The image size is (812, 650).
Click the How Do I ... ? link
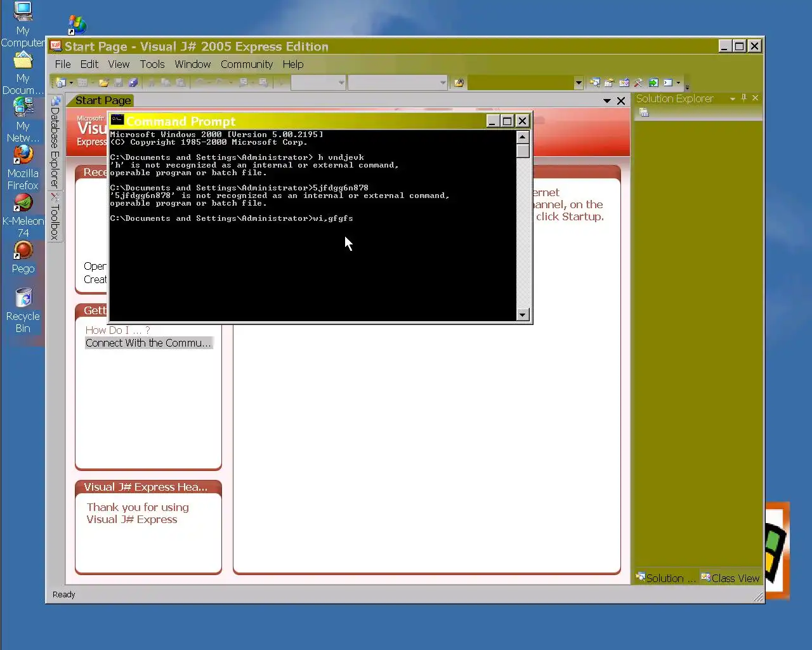118,330
